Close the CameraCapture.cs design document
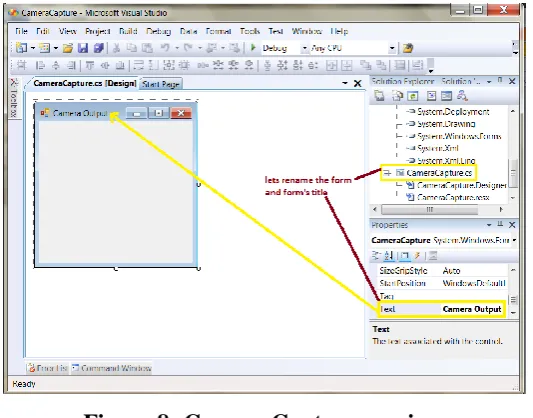The image size is (533, 418). tap(358, 83)
